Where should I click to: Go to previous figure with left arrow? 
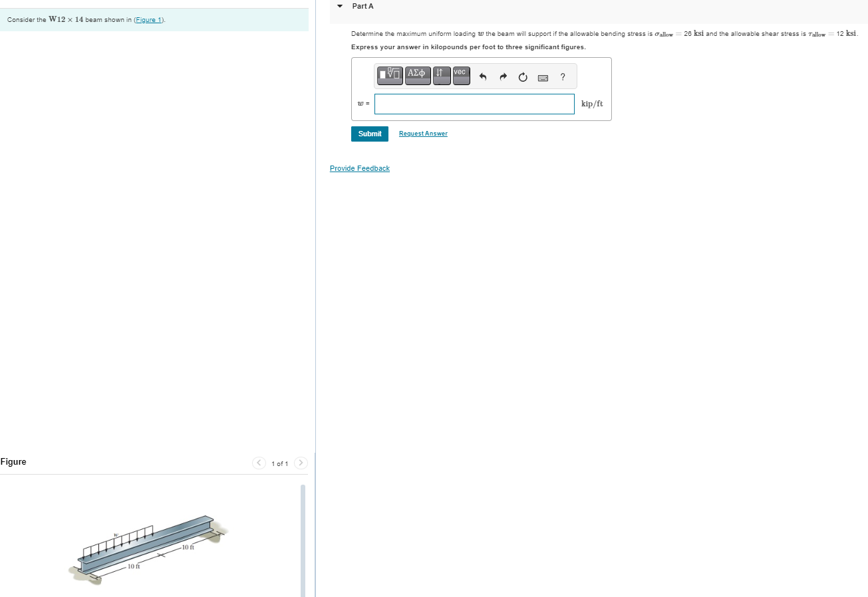pos(259,463)
